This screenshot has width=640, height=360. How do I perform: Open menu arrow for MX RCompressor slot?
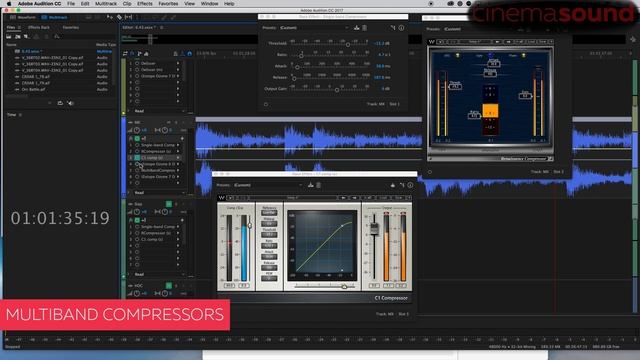pos(178,151)
